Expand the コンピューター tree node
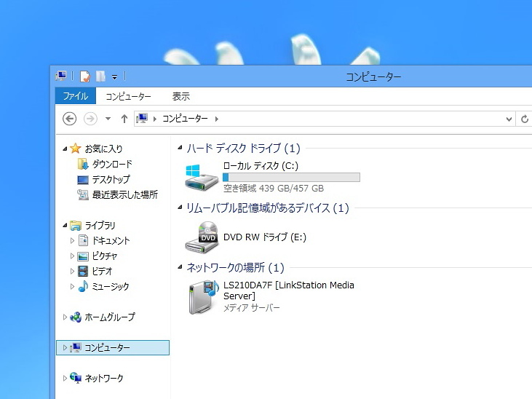The height and width of the screenshot is (399, 532). [65, 348]
